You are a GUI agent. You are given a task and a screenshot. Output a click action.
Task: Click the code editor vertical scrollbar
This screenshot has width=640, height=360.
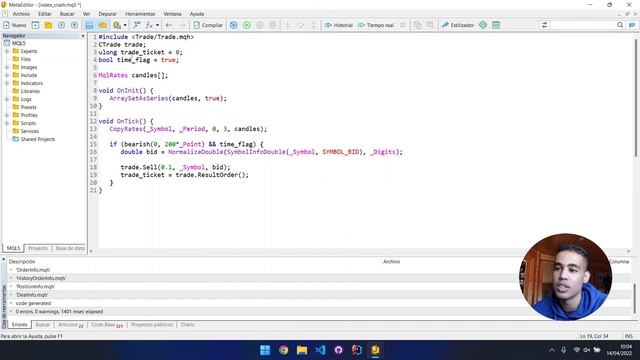[x=636, y=98]
